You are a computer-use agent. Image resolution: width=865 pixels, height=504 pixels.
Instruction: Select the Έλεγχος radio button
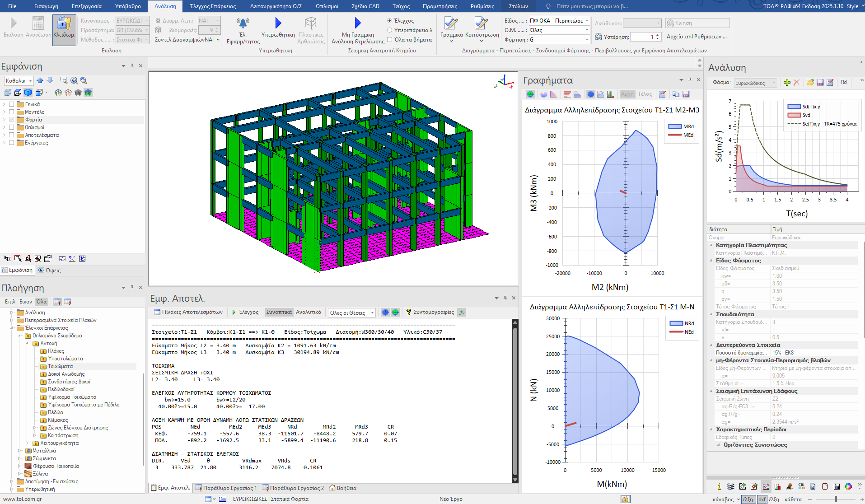pos(390,21)
